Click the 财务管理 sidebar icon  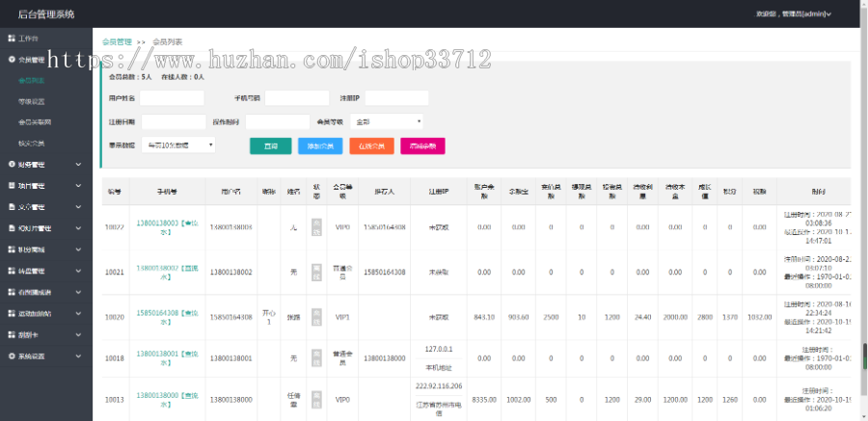[x=12, y=165]
